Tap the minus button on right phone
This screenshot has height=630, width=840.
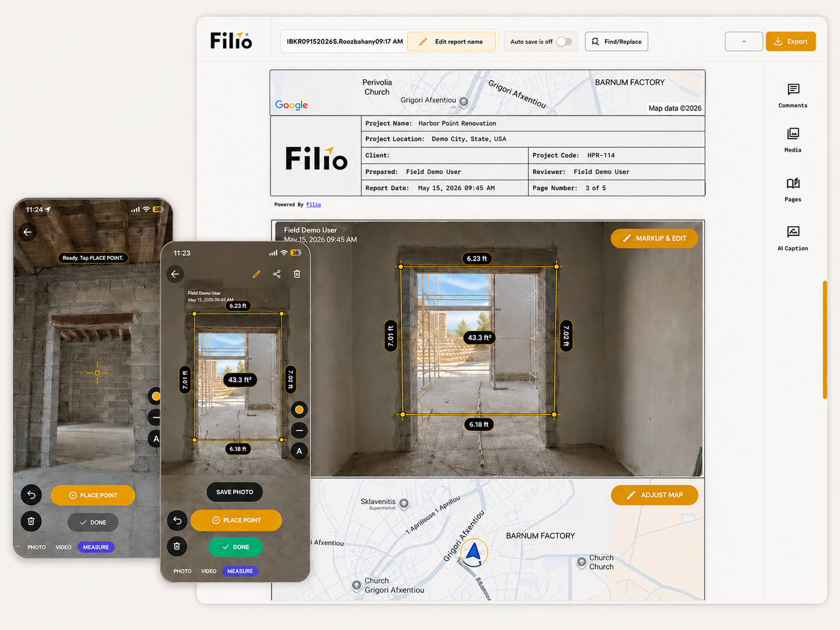coord(299,430)
